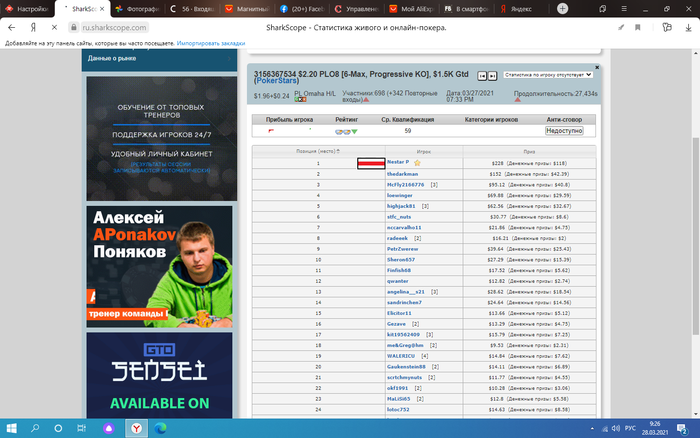
Task: Close the tournament details panel
Action: (597, 67)
